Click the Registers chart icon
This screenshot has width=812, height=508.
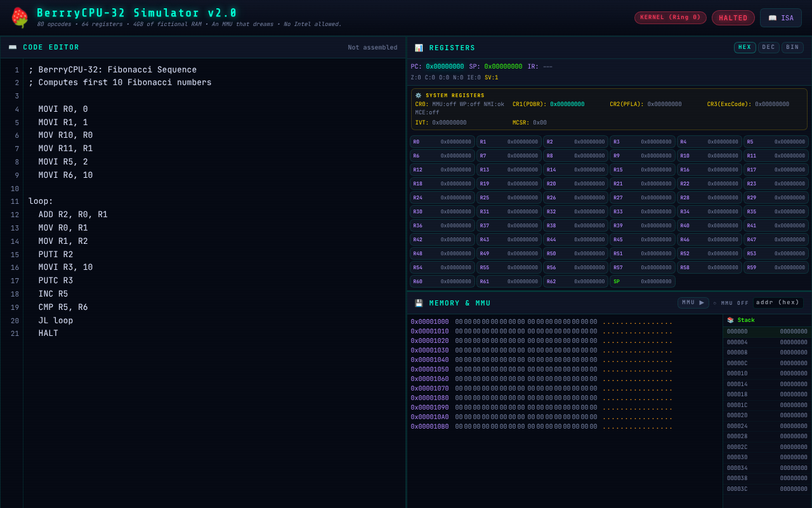click(419, 48)
